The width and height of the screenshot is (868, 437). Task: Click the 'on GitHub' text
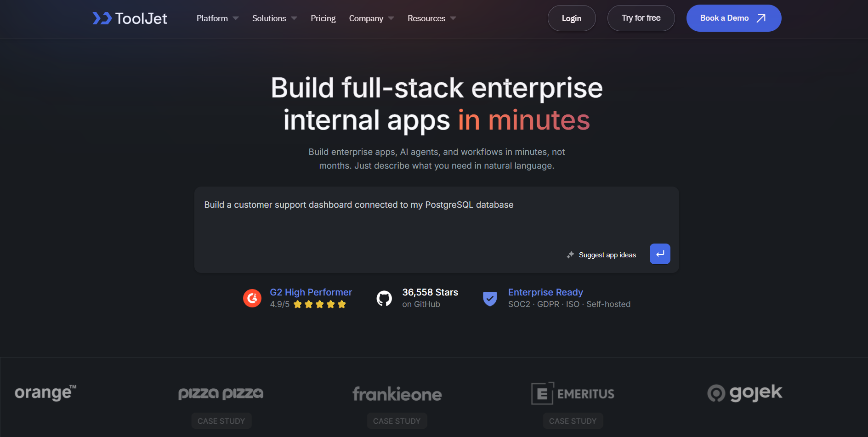coord(421,304)
